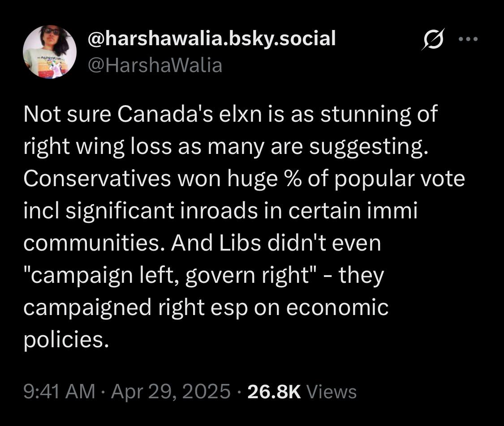Click the 'campaigned right esp on economic' line
504x426 pixels.
(206, 308)
